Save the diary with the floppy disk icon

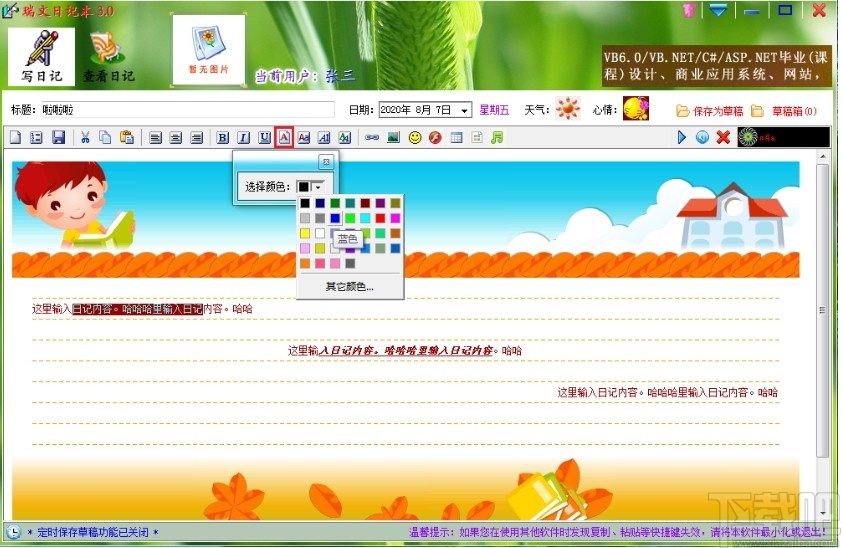pos(58,138)
